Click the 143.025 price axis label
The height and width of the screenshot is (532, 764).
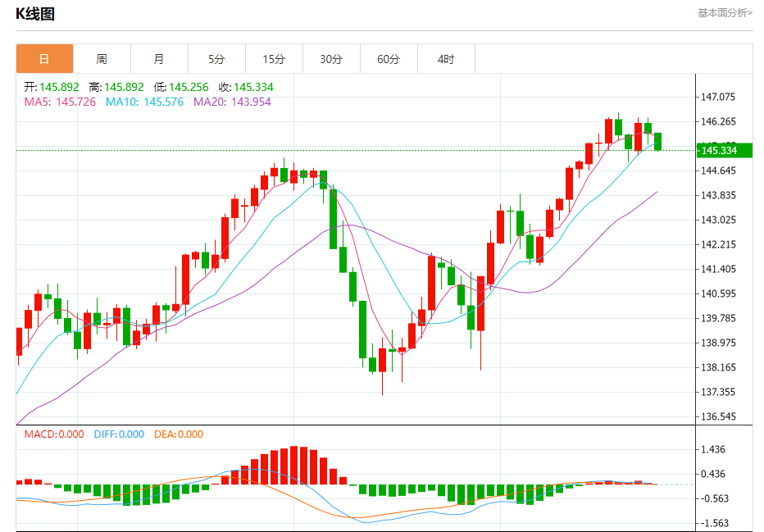point(718,220)
